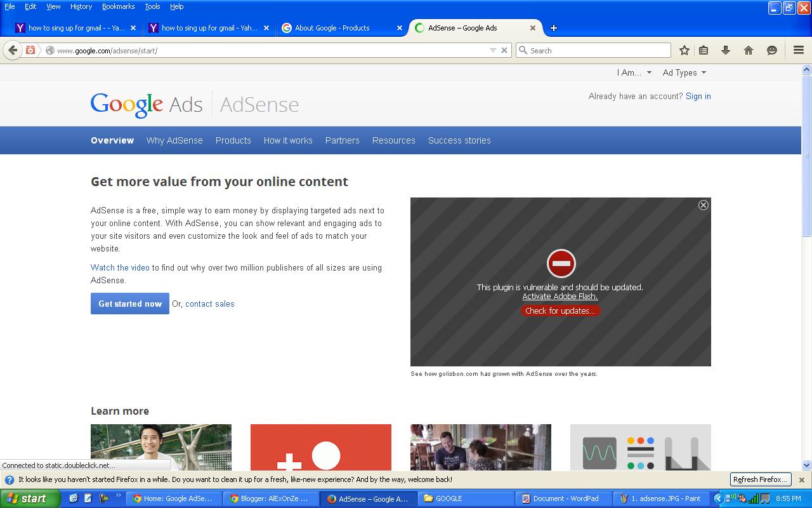The width and height of the screenshot is (812, 508).
Task: Open the cafe couple thumbnail
Action: [481, 447]
